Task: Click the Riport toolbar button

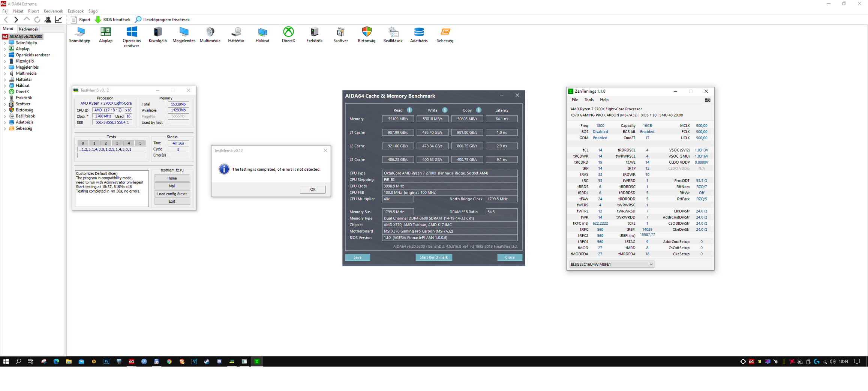Action: 81,20
